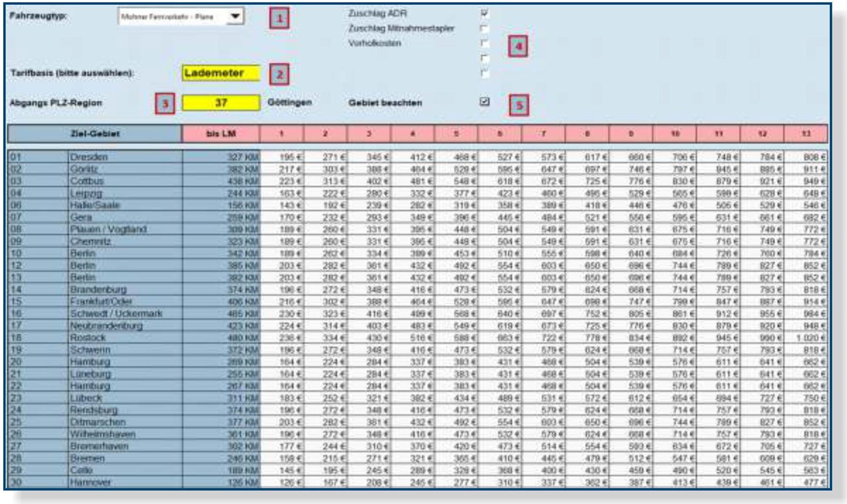This screenshot has width=847, height=504.
Task: Select the Dresden row in Ziel-Gebiet
Action: tap(89, 157)
